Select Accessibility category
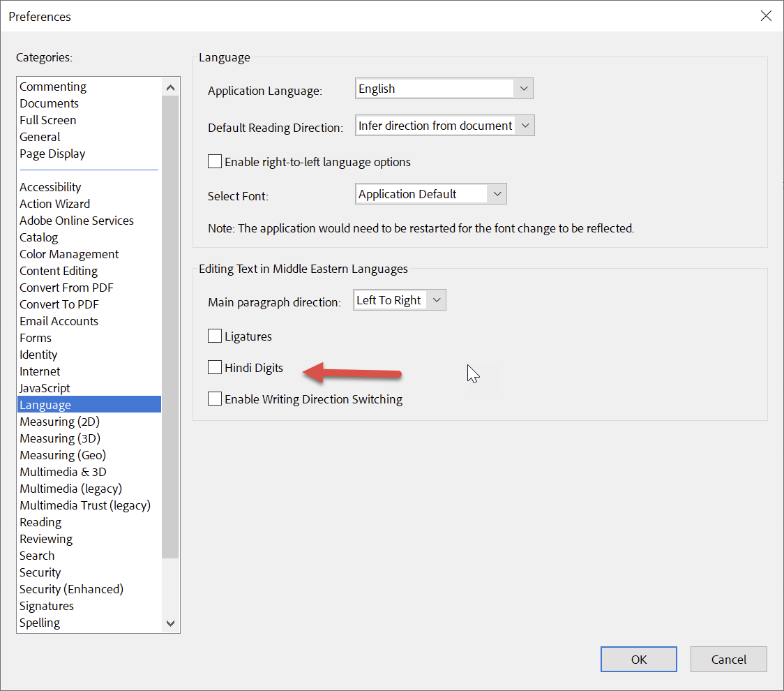The height and width of the screenshot is (691, 784). click(50, 187)
